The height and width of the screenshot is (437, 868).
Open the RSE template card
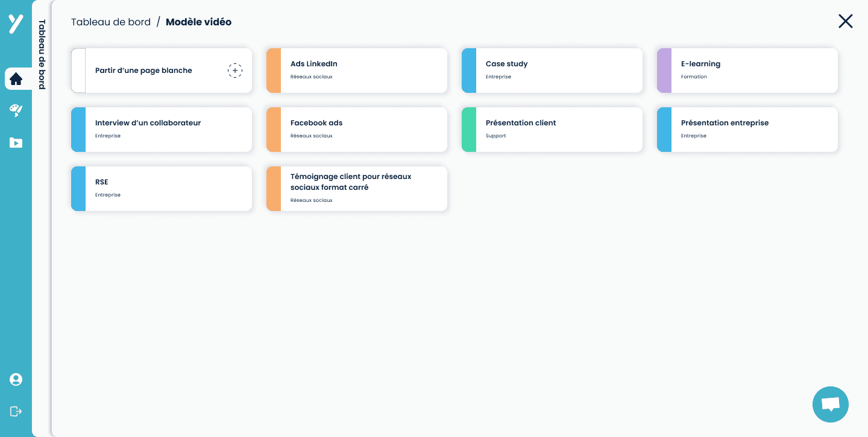click(162, 189)
